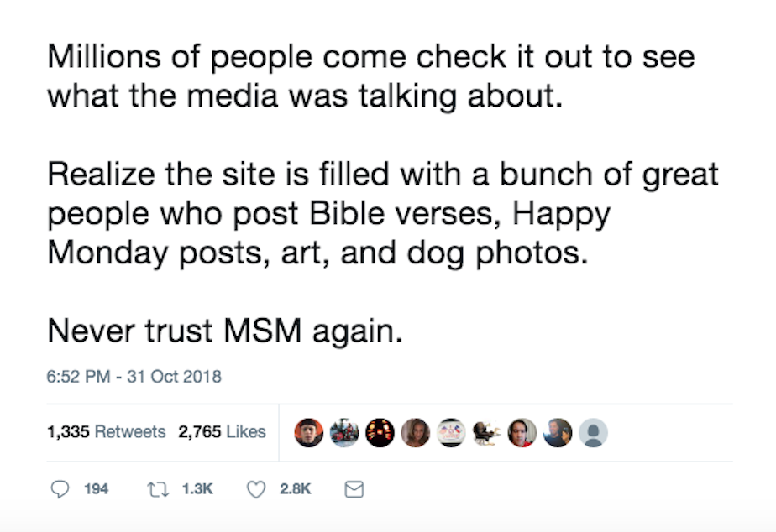Screen dimensions: 776x532
Task: Click the "Never trust MSM again." tweet text
Action: click(x=225, y=331)
